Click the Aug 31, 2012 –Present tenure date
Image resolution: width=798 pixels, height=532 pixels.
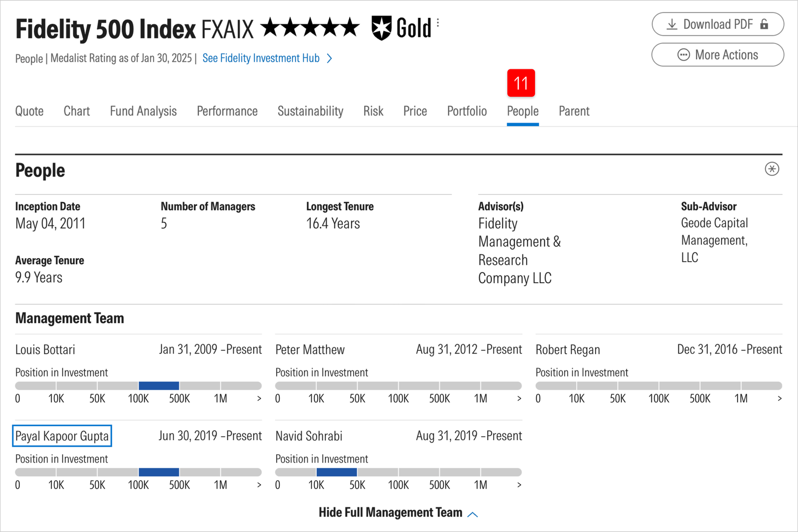coord(469,350)
